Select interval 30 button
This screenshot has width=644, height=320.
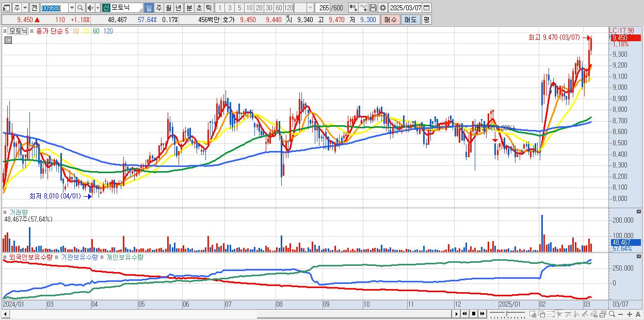tap(269, 8)
